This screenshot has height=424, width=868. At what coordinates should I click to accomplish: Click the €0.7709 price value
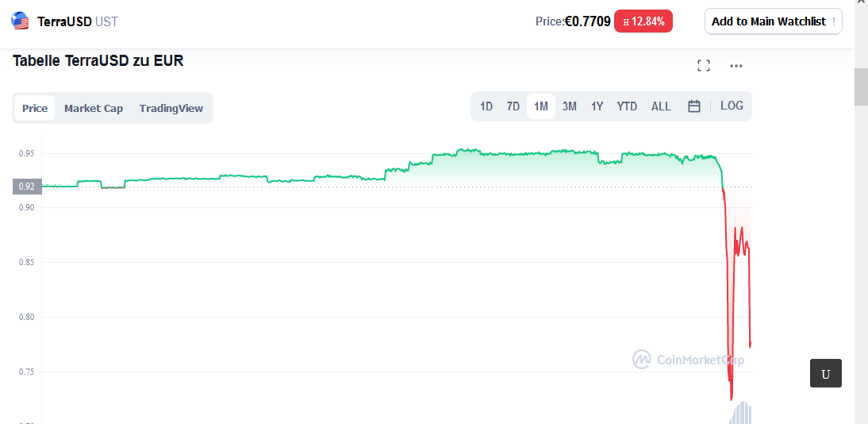tap(588, 21)
